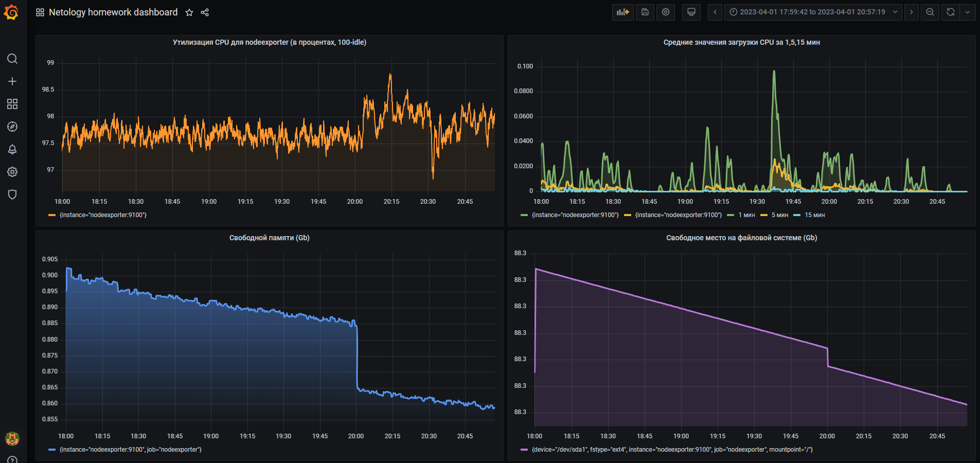980x463 pixels.
Task: Select the Explore compass icon
Action: (12, 127)
